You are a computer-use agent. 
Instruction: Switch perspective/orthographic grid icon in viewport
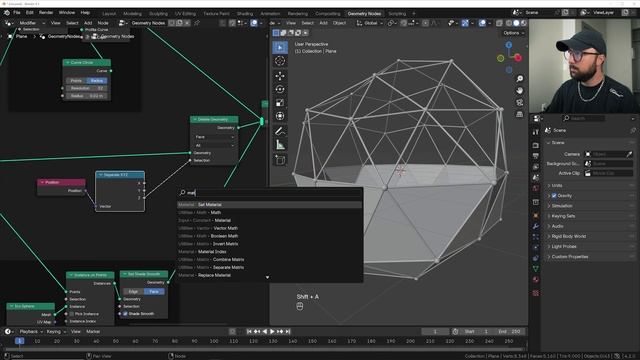(520, 114)
